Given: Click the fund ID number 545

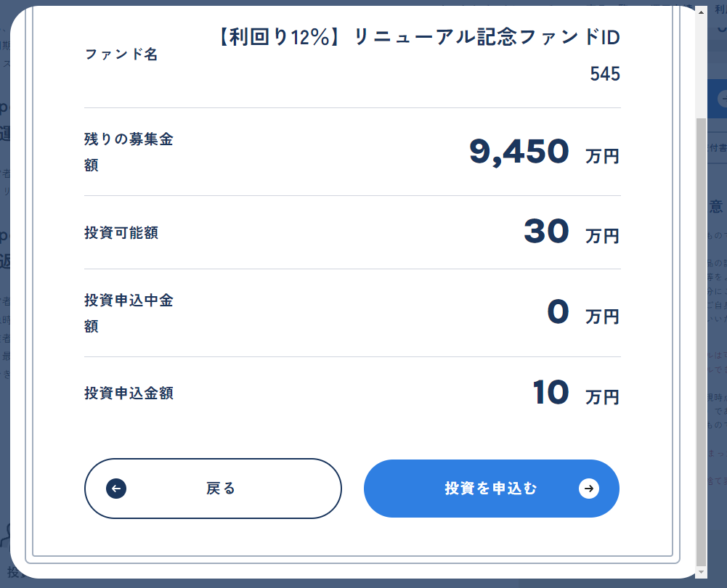Looking at the screenshot, I should [x=605, y=74].
